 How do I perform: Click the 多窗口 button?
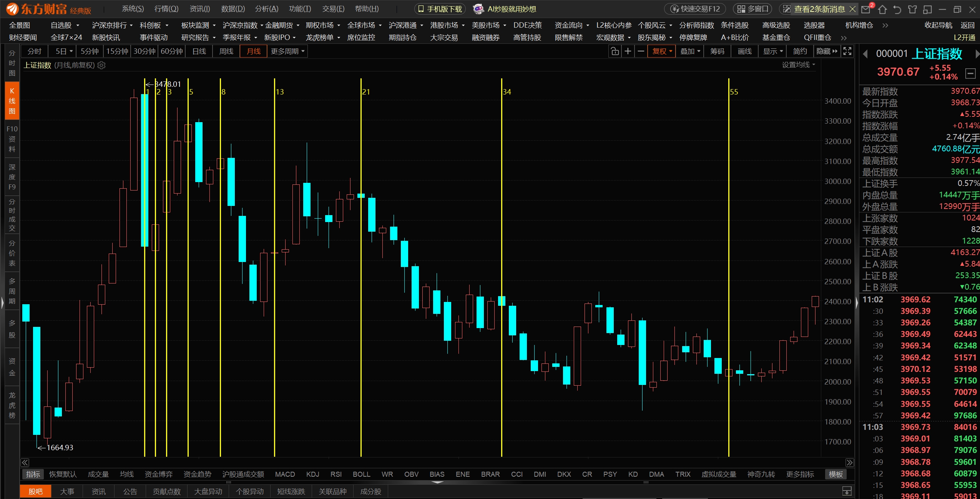coord(753,9)
